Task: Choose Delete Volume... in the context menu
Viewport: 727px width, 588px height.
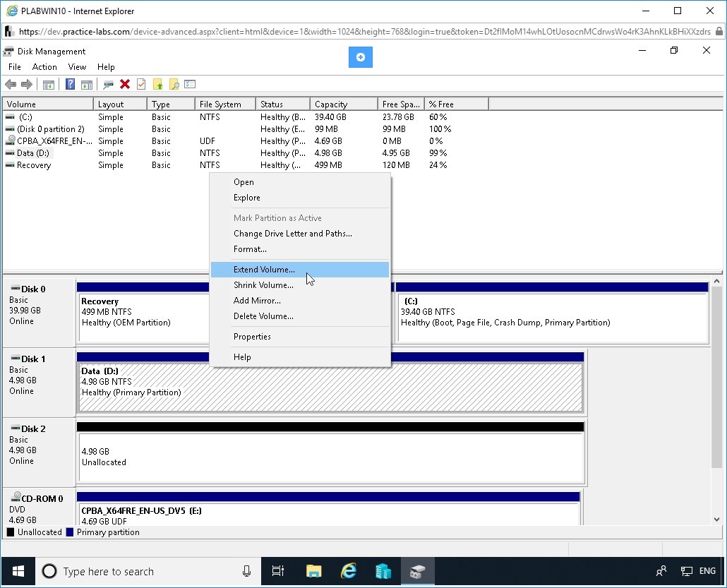Action: coord(300,316)
